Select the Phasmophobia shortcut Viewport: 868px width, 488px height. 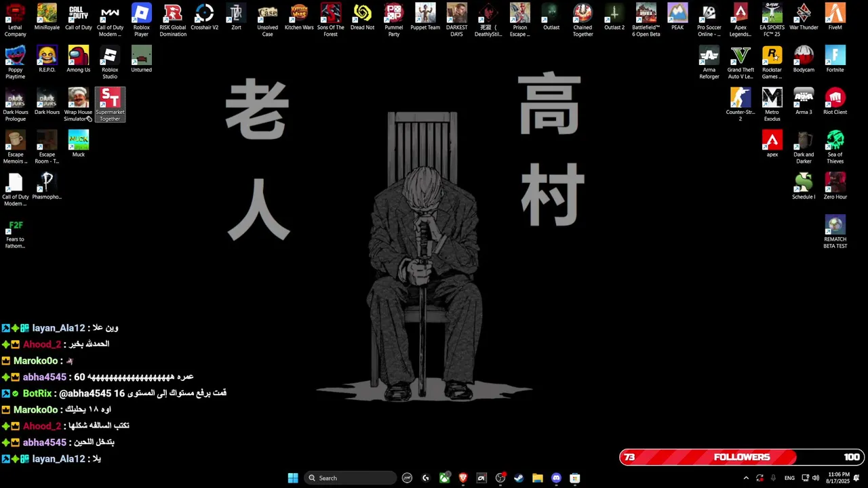tap(47, 186)
